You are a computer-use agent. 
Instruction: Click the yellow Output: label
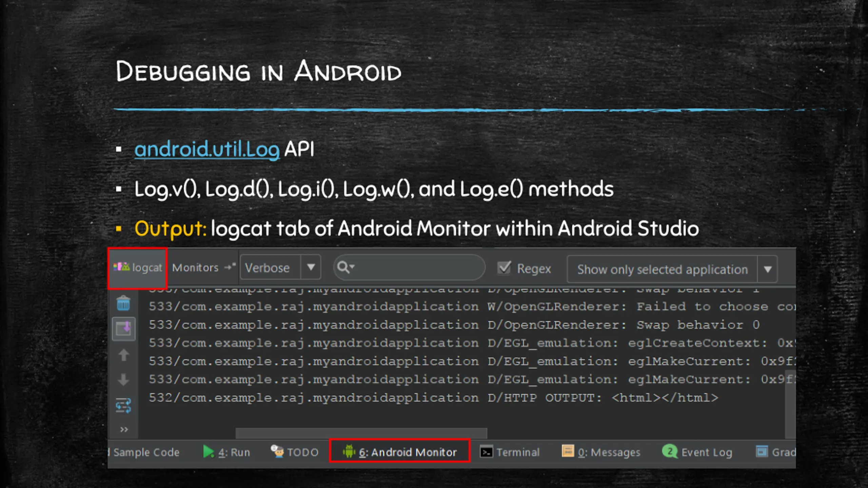(170, 229)
